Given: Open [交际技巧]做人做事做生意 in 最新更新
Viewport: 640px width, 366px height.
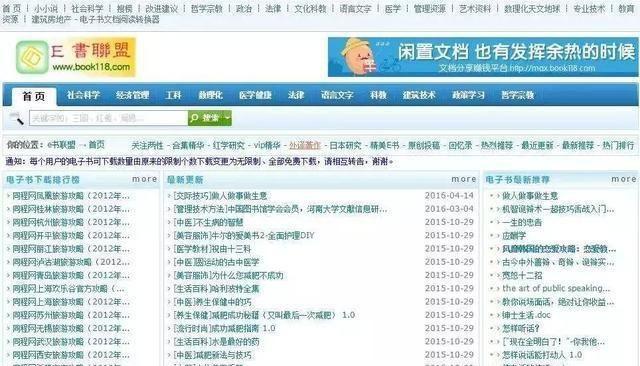Looking at the screenshot, I should click(220, 196).
